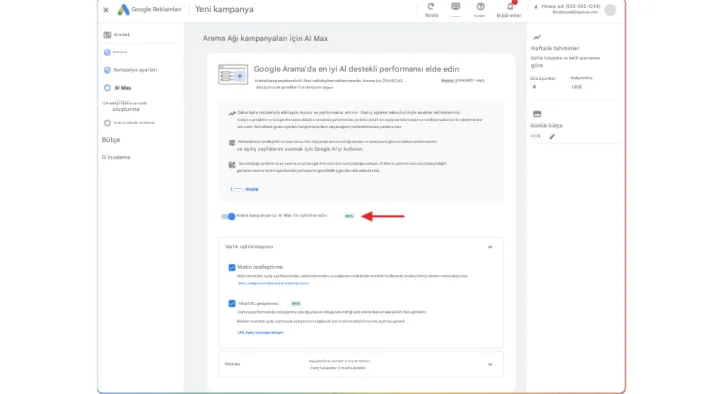Expand the Markalar section with the chevron
The width and height of the screenshot is (724, 394).
(x=490, y=364)
